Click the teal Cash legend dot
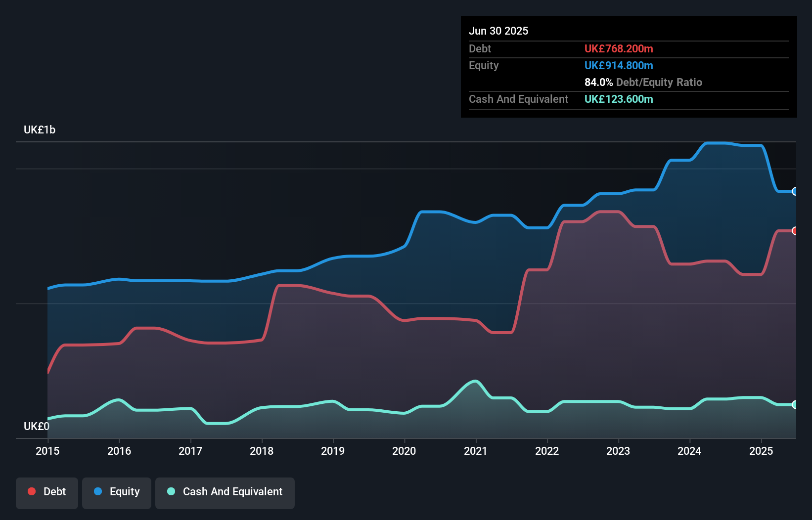This screenshot has width=812, height=520. tap(171, 491)
